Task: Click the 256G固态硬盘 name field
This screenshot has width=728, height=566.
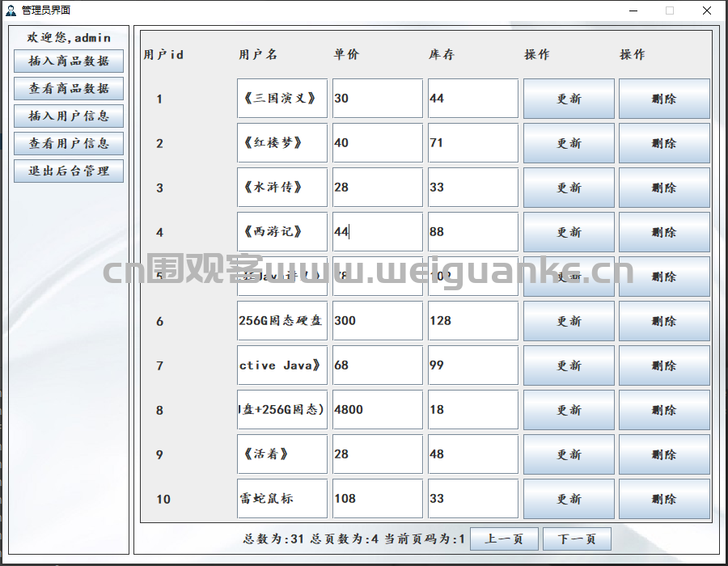Action: [x=282, y=321]
